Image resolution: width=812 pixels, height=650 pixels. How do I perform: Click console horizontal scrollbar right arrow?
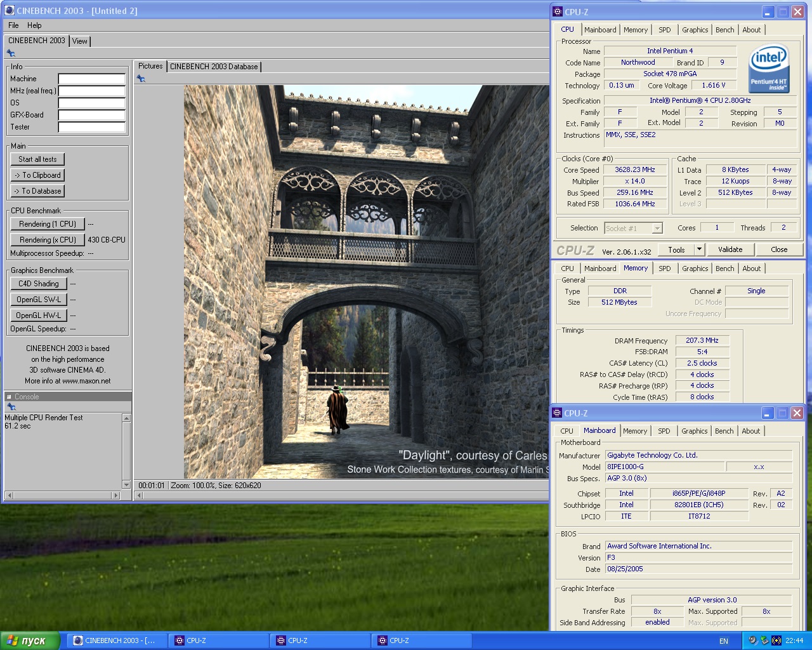pyautogui.click(x=115, y=495)
